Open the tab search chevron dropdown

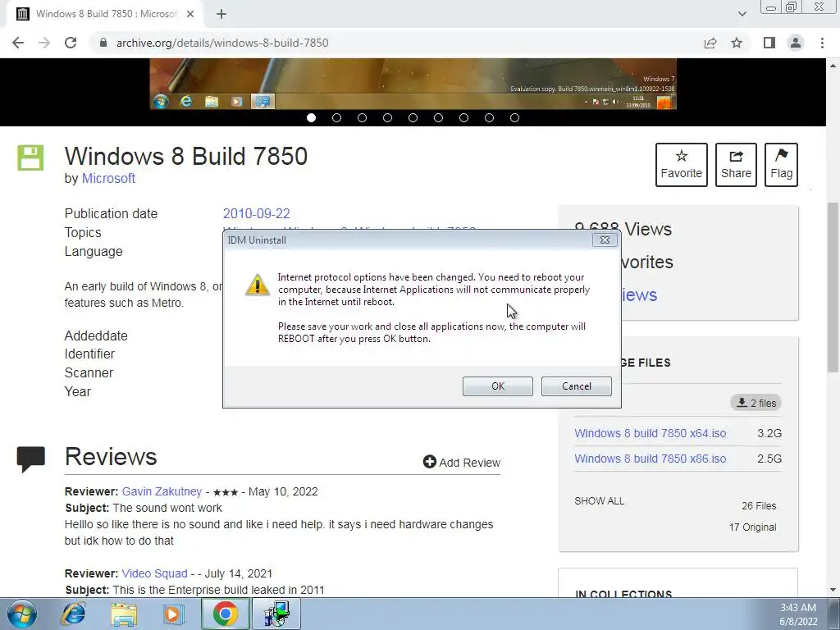tap(742, 14)
